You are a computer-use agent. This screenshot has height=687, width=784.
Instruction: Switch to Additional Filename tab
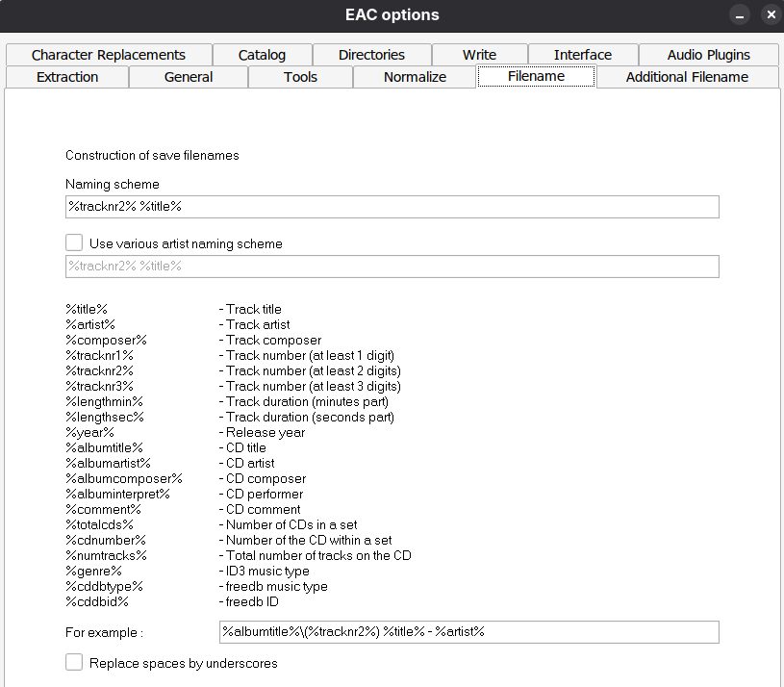click(x=687, y=77)
